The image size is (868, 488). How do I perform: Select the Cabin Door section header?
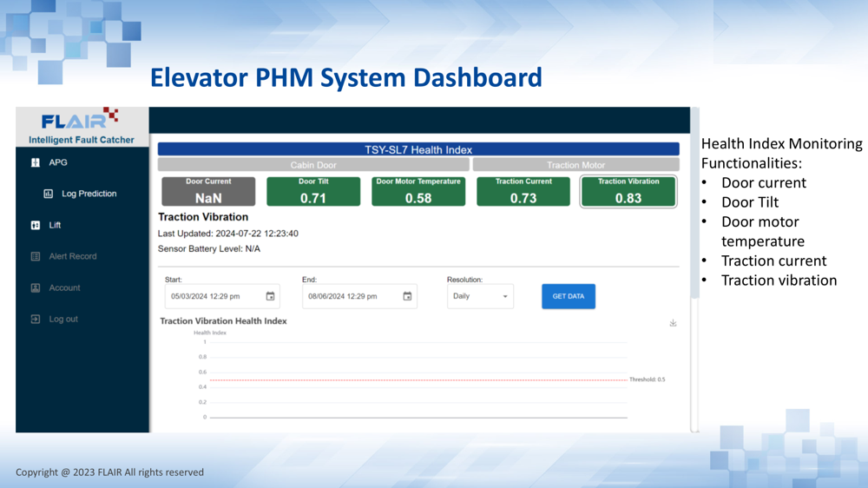point(313,165)
